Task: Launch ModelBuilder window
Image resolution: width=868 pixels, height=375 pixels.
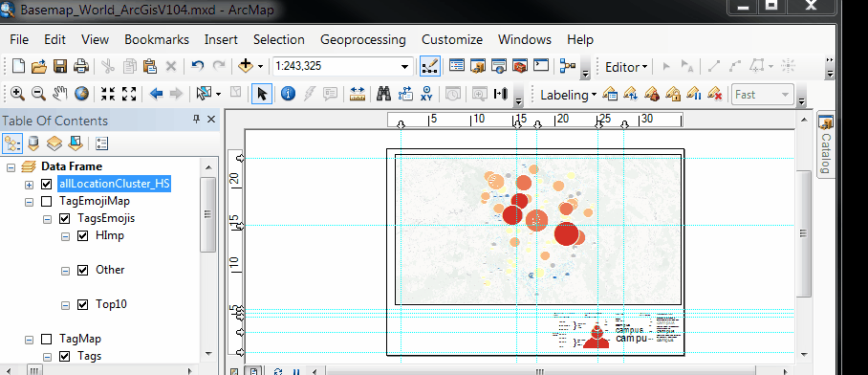Action: (x=568, y=66)
